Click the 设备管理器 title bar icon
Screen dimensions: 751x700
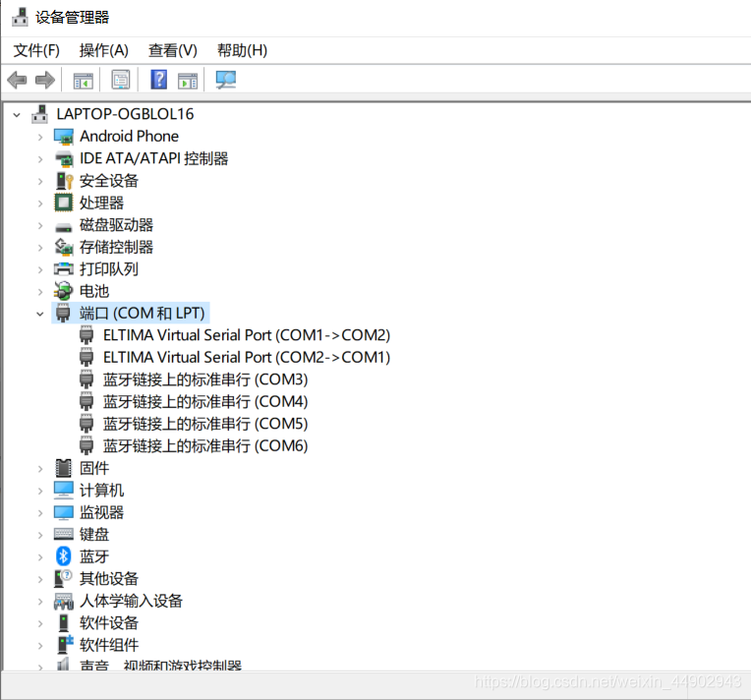[20, 17]
